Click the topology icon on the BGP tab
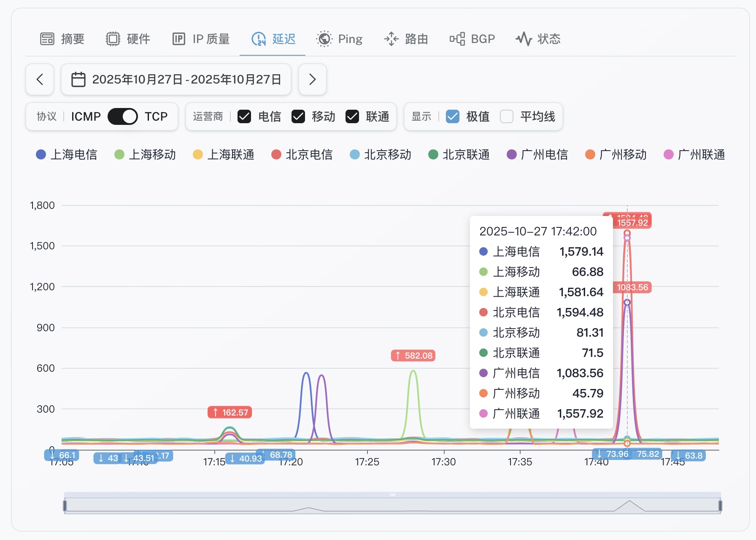 (x=457, y=38)
